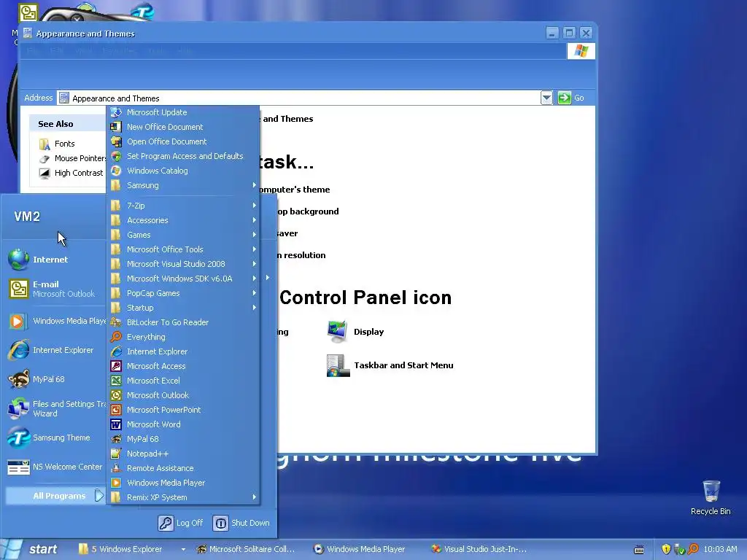Click the Go button beside Address bar
The width and height of the screenshot is (747, 560).
(x=571, y=98)
